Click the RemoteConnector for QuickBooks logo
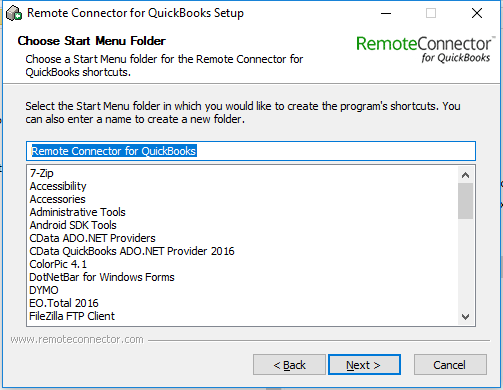Screen dimensions: 503x390 pos(424,49)
